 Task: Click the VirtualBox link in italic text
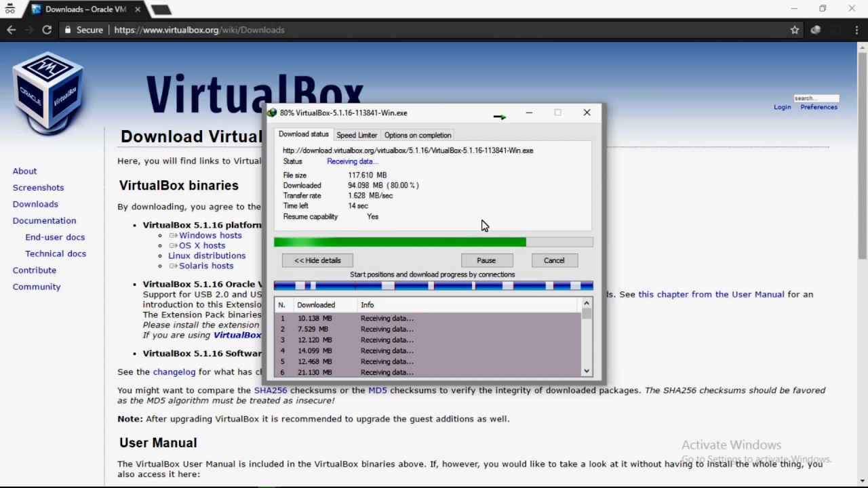tap(237, 335)
